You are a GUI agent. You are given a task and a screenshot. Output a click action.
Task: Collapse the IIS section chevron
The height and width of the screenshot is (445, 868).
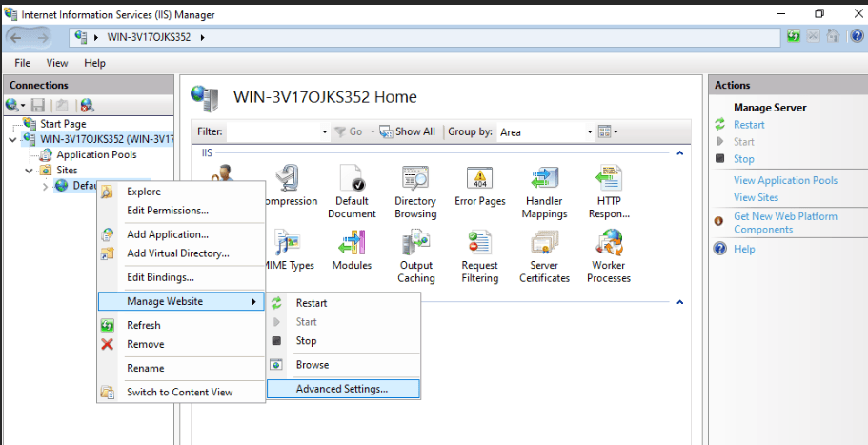(680, 152)
